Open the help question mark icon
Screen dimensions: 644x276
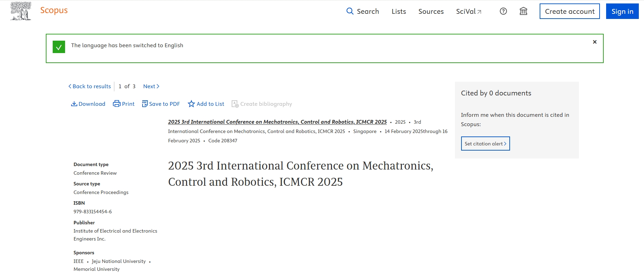[x=503, y=11]
